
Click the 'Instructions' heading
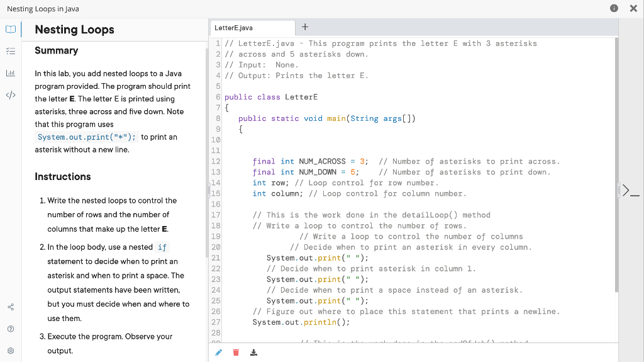click(x=63, y=176)
